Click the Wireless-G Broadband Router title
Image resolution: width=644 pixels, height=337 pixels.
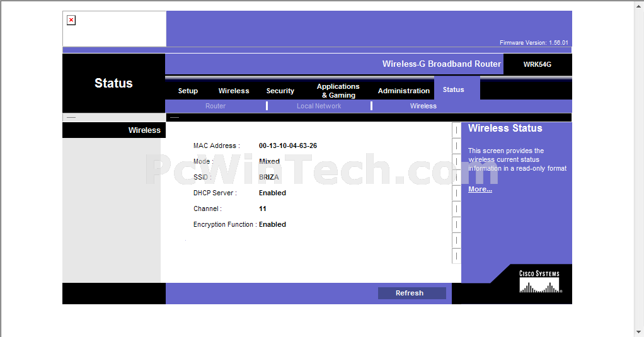pyautogui.click(x=442, y=64)
